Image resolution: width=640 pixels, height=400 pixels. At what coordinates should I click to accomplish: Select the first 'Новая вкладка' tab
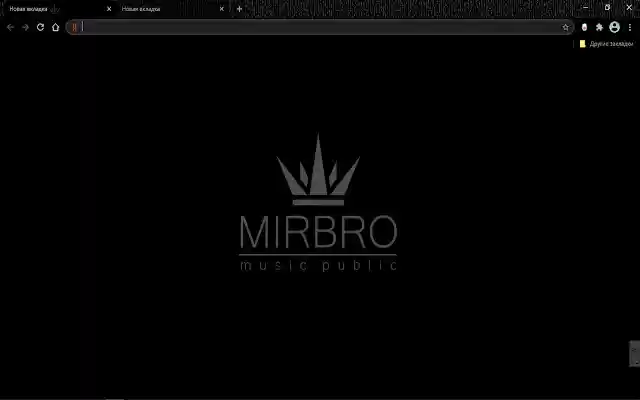point(56,9)
